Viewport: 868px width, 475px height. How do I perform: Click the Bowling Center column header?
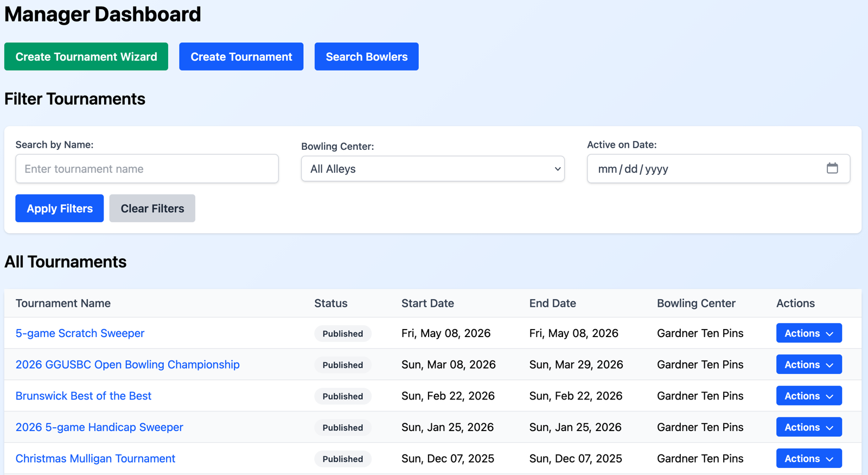point(696,303)
